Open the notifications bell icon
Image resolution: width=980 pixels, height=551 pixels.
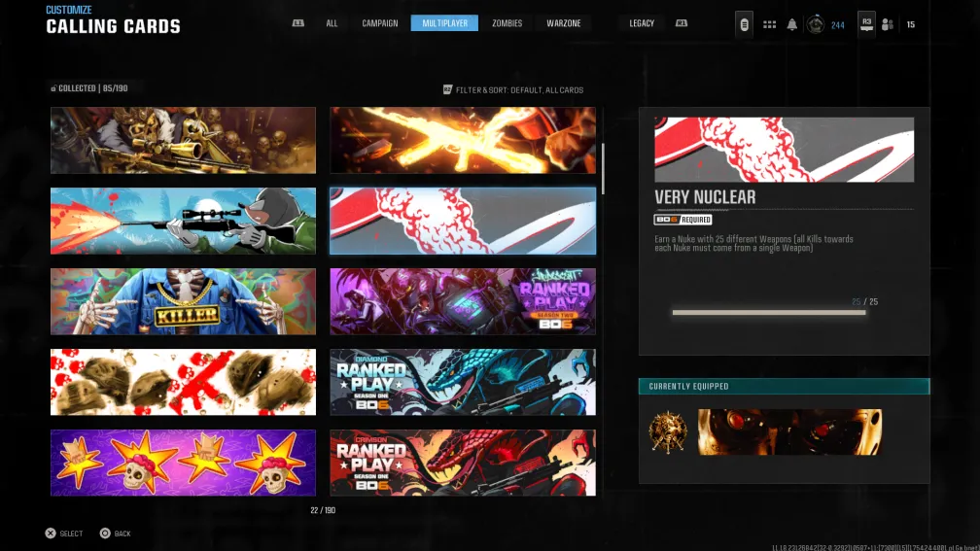791,24
